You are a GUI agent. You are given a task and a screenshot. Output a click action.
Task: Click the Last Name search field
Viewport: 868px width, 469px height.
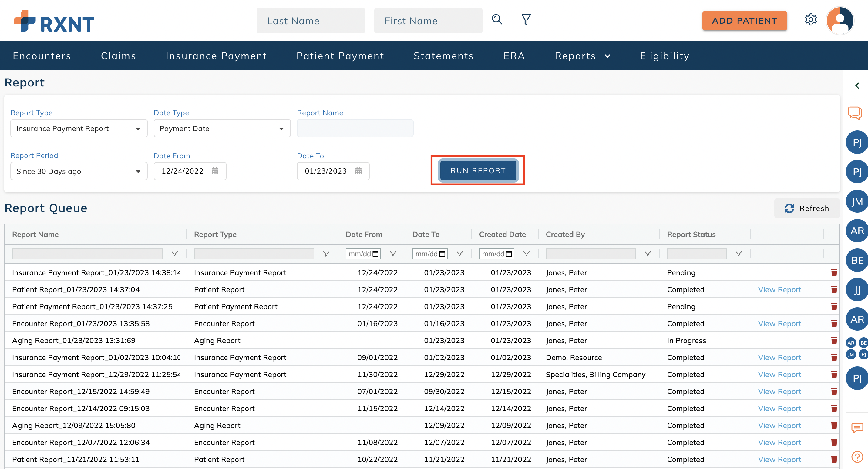click(x=311, y=21)
